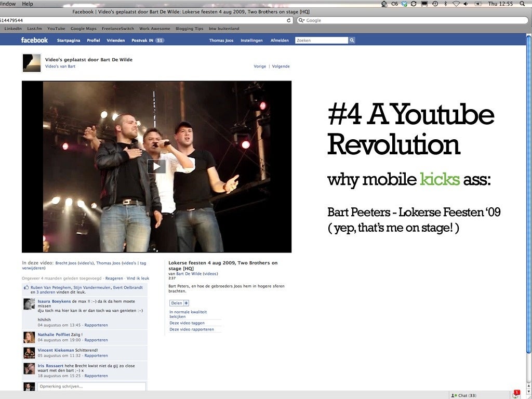
Task: Open the YouTube bookmark
Action: click(56, 29)
